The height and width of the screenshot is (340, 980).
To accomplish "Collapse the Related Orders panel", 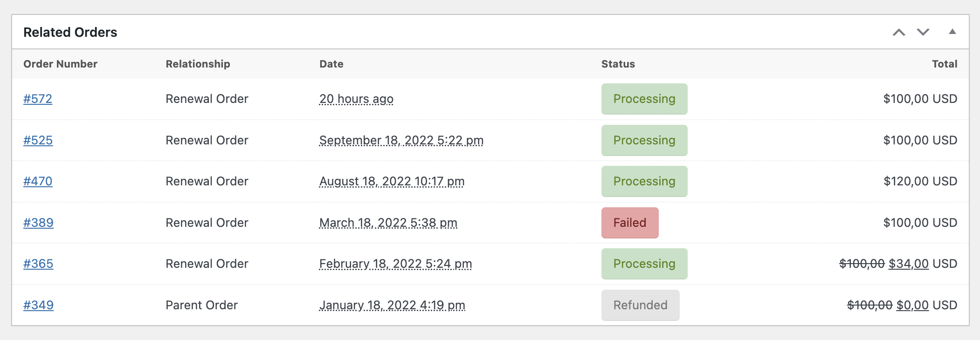I will coord(952,32).
